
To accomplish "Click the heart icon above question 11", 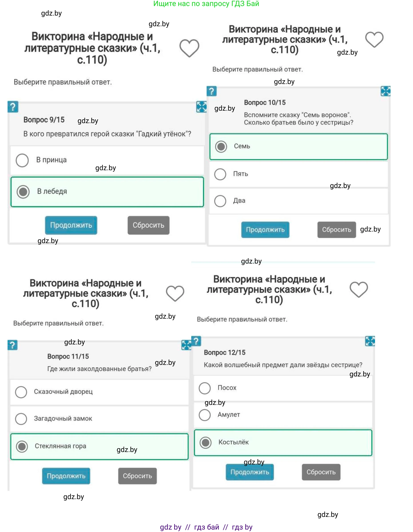I will (175, 293).
